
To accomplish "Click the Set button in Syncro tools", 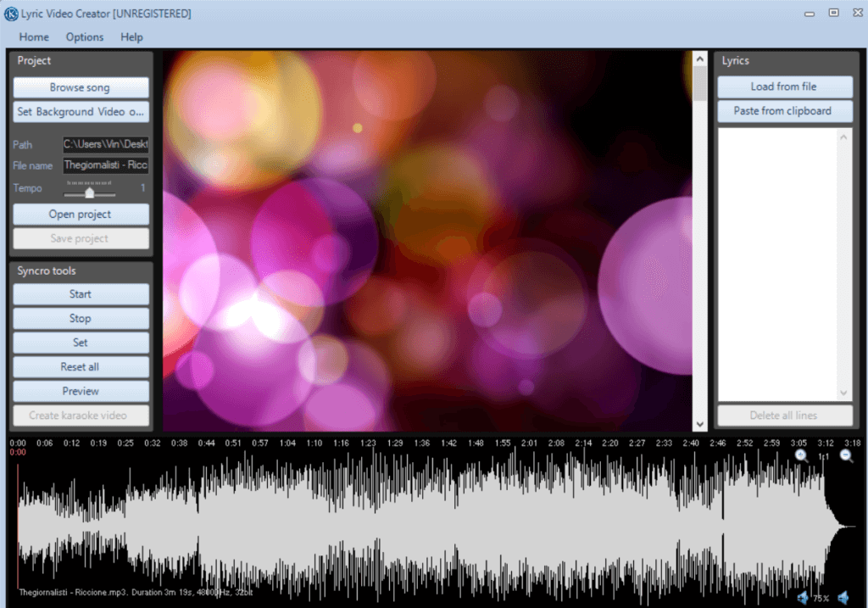I will click(x=81, y=343).
